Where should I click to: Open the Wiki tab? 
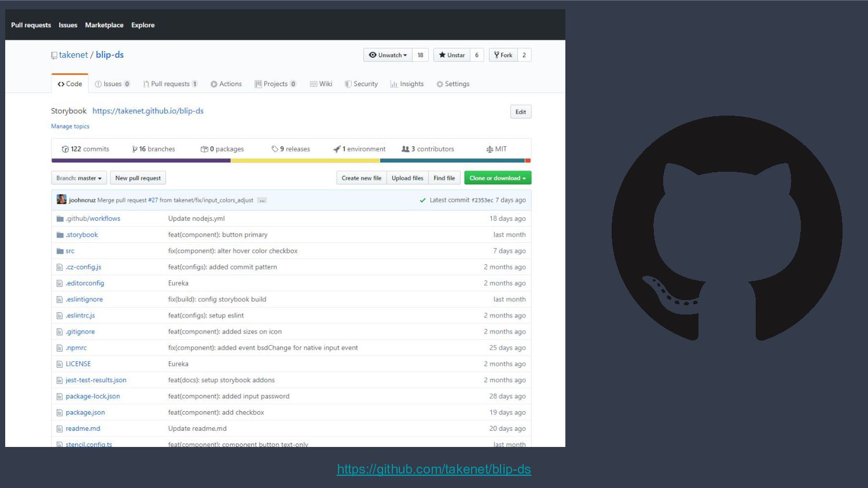321,84
